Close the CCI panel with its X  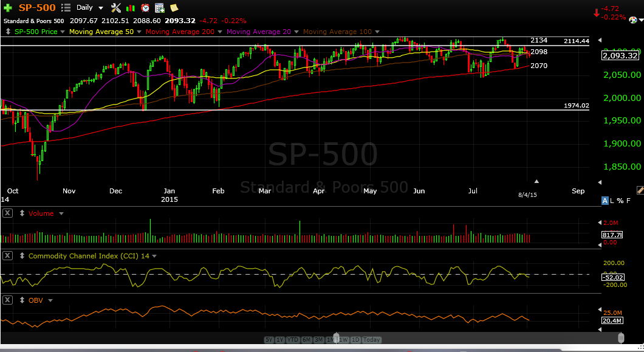tap(7, 255)
